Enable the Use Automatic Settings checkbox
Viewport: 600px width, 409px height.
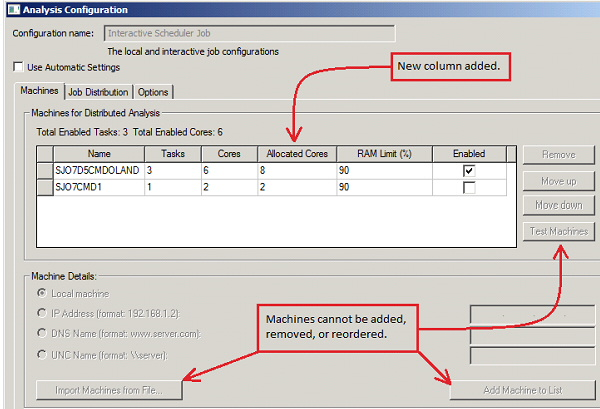click(18, 67)
